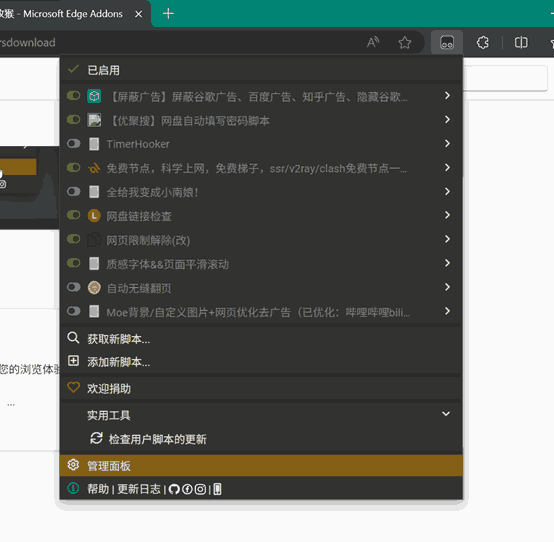Open GitHub icon in the help row
Image resolution: width=554 pixels, height=542 pixels.
174,489
